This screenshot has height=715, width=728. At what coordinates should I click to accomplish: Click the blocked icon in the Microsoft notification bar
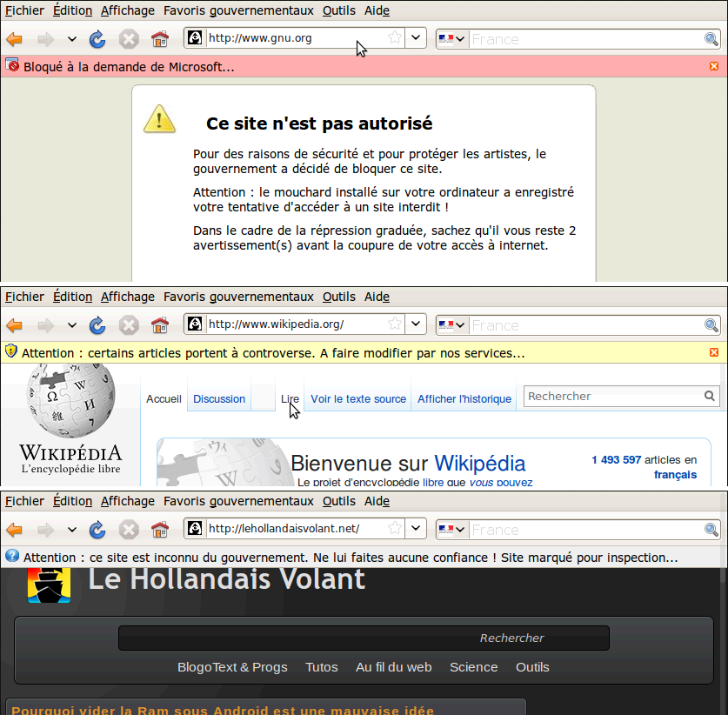(12, 65)
